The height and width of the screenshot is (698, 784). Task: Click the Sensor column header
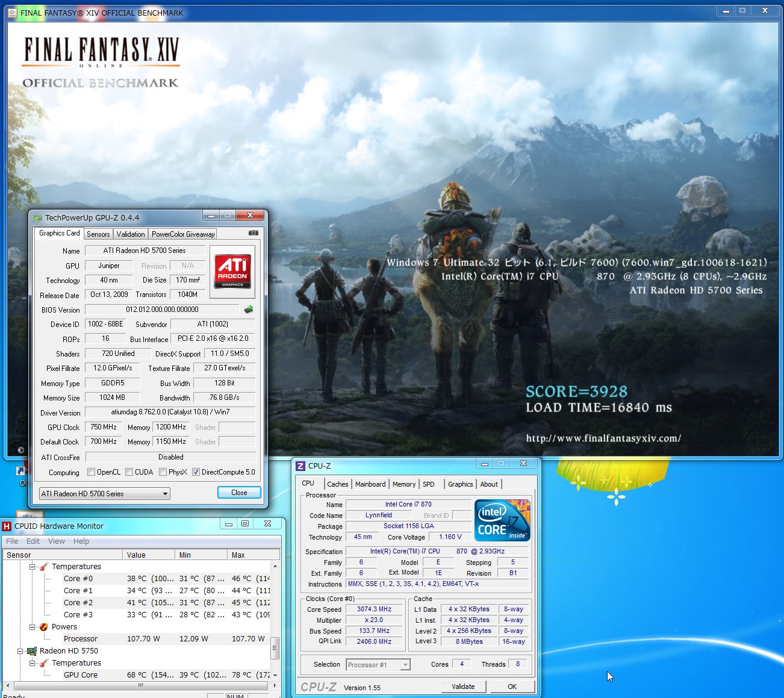[x=63, y=555]
